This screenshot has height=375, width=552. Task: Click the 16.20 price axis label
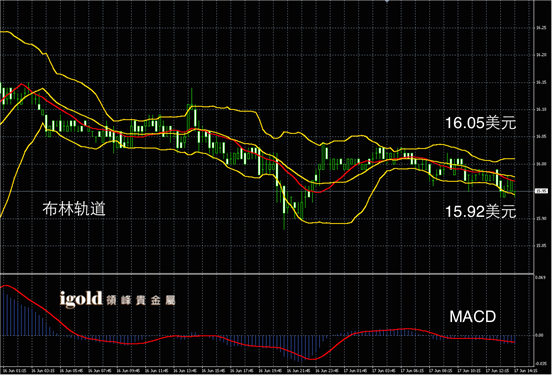pos(541,55)
